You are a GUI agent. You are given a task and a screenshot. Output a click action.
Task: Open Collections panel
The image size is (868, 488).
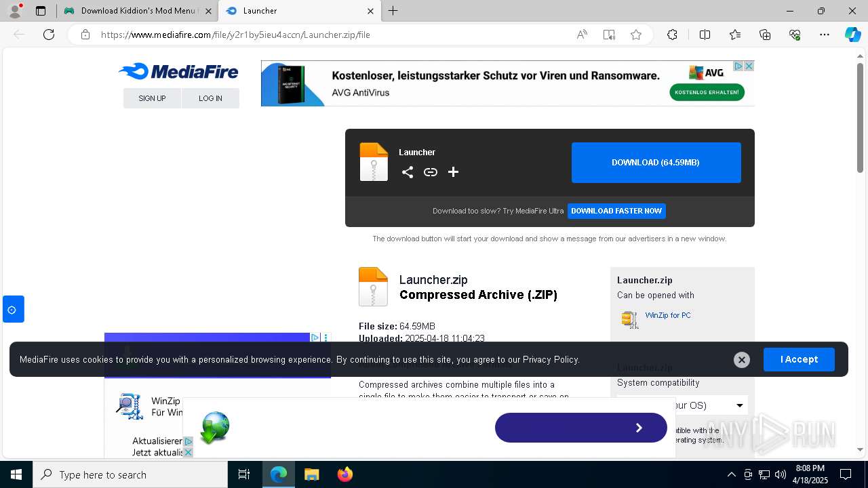click(765, 35)
